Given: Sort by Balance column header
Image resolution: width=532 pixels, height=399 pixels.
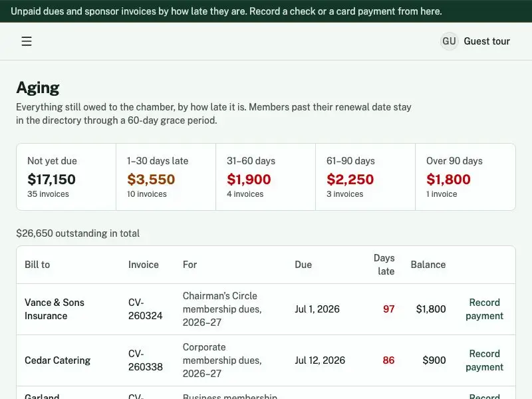Looking at the screenshot, I should 428,265.
